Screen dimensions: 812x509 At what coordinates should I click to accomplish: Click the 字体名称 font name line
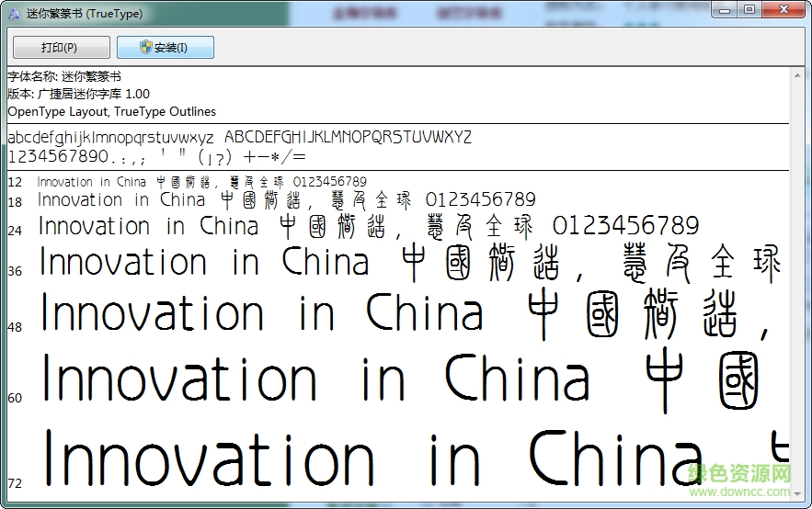[x=64, y=76]
